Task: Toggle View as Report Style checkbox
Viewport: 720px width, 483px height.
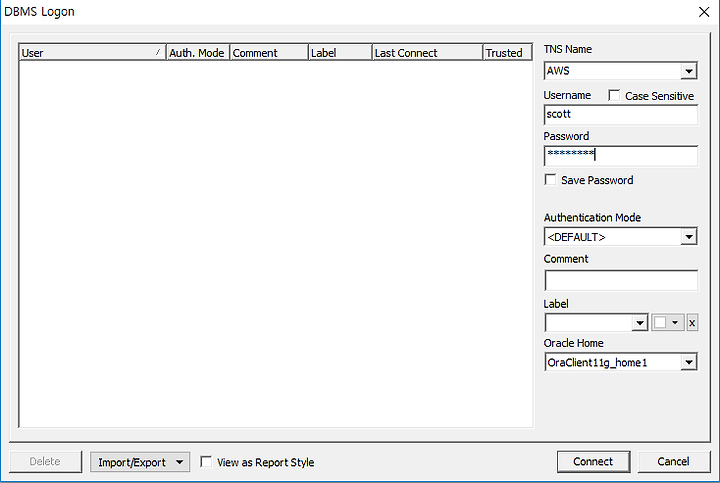Action: click(x=206, y=461)
